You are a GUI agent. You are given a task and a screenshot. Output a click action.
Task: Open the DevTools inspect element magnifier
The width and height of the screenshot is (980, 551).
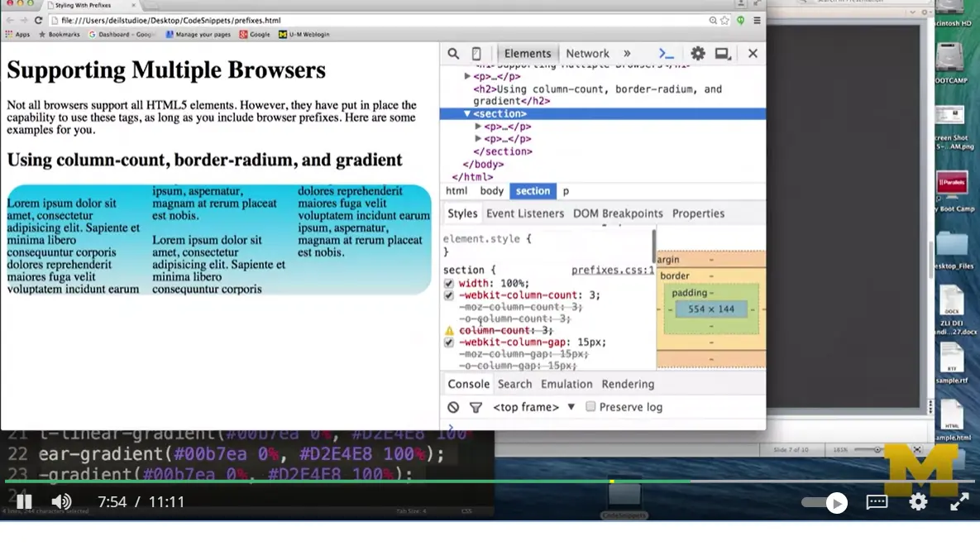[453, 52]
